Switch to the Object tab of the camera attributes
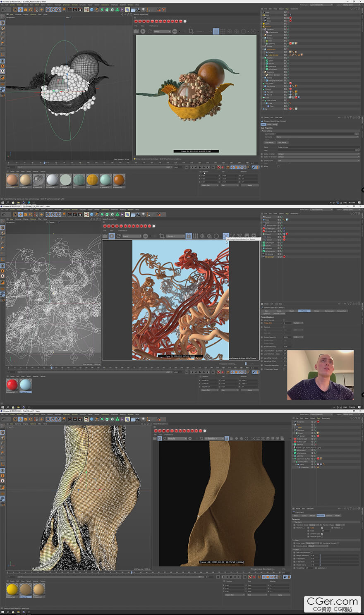Viewport: 364px width, 615px height. pyautogui.click(x=292, y=311)
